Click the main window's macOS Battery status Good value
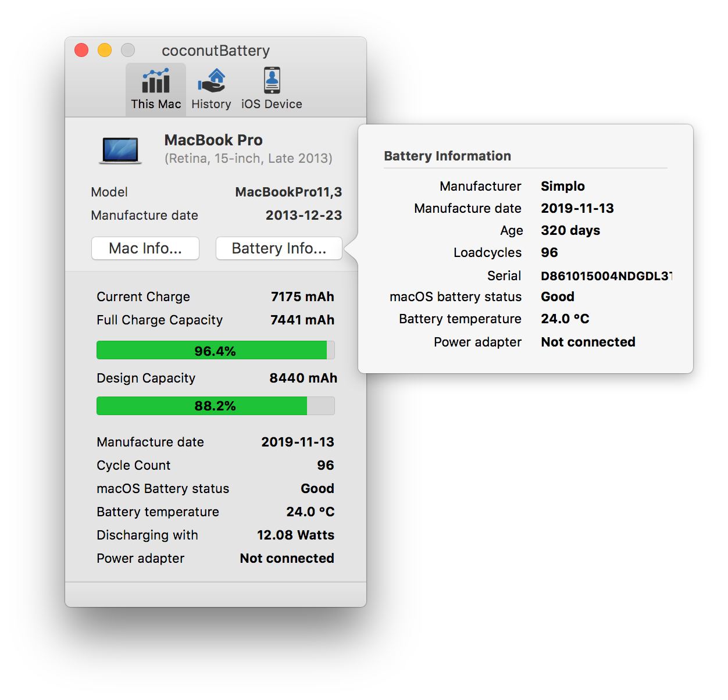This screenshot has height=700, width=728. click(317, 488)
